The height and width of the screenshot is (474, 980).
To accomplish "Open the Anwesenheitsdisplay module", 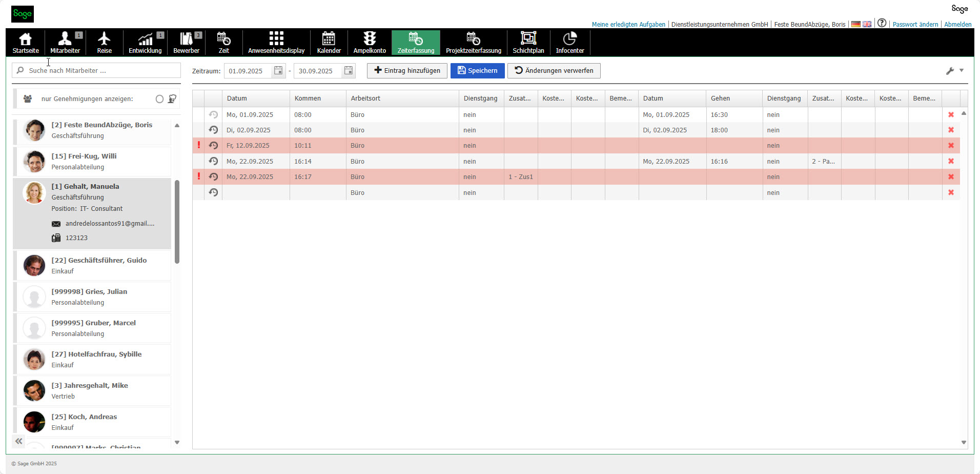I will [x=276, y=43].
